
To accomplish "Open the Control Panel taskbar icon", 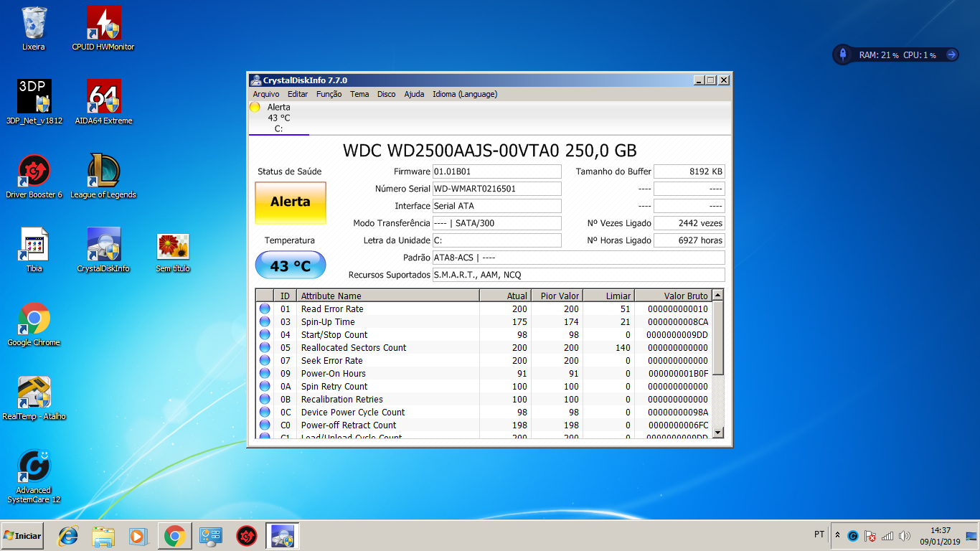I will pos(212,535).
